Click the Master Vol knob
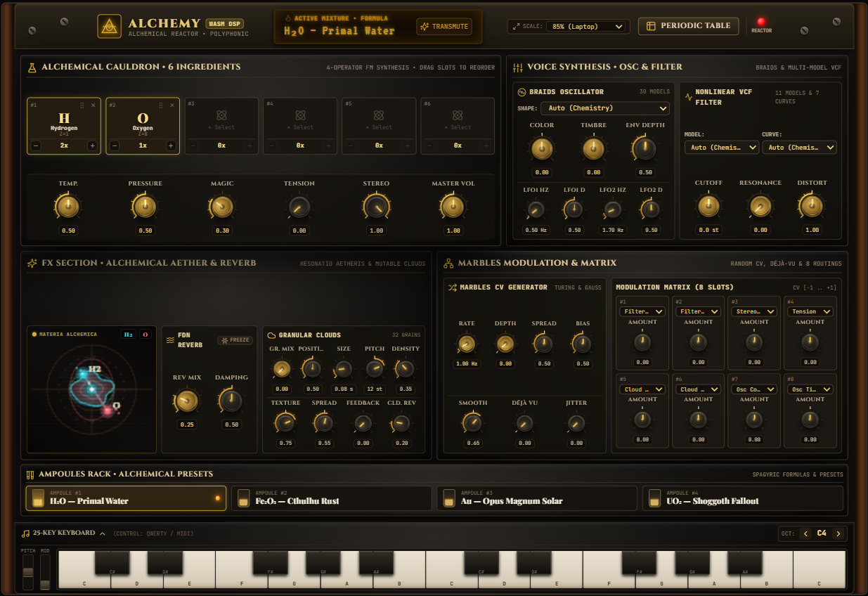868x596 pixels. pyautogui.click(x=453, y=206)
